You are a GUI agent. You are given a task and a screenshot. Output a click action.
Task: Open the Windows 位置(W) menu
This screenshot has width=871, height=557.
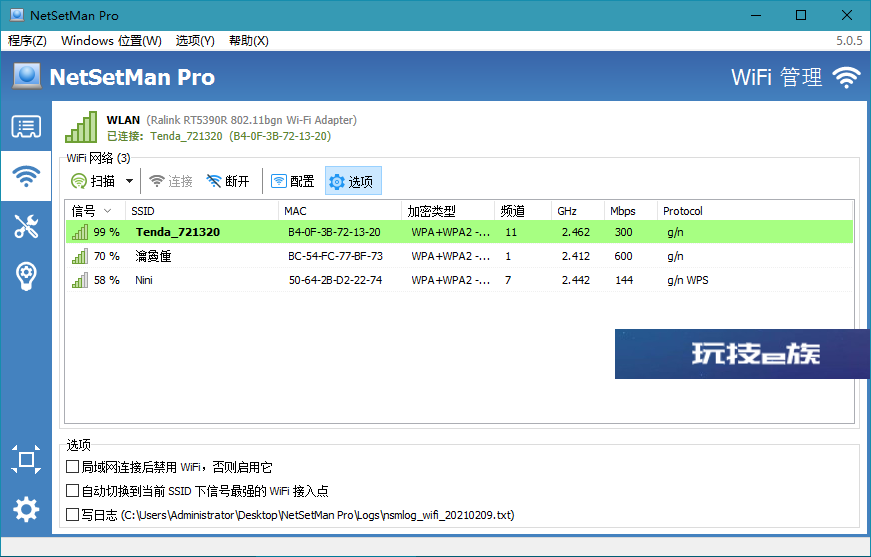click(x=111, y=41)
